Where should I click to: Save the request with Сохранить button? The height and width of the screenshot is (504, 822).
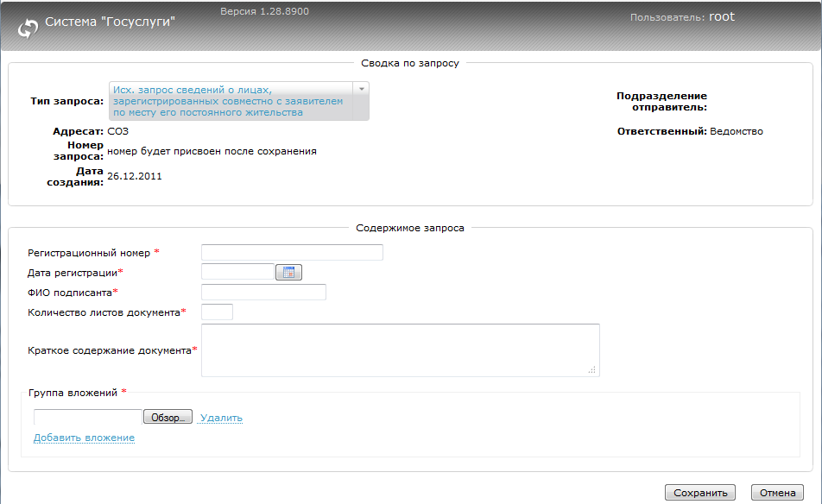pyautogui.click(x=700, y=493)
